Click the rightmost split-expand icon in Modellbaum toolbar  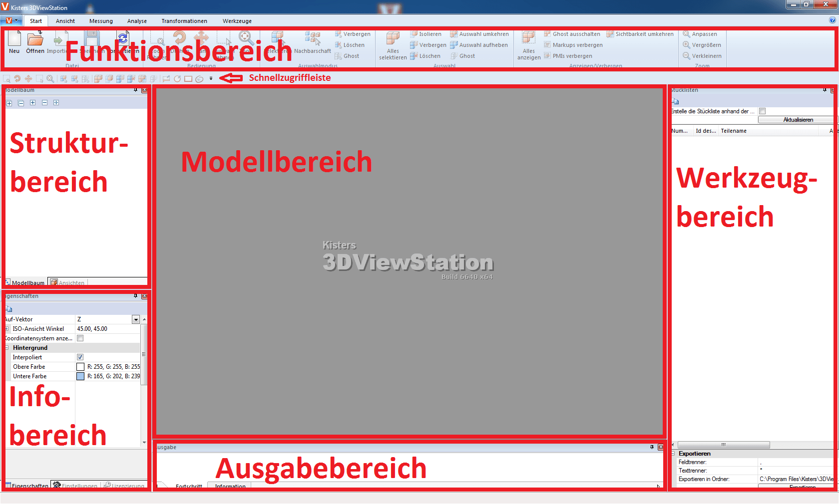(x=56, y=103)
